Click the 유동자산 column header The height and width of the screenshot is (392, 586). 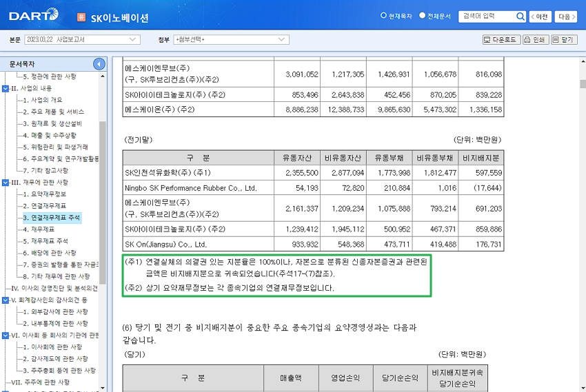pos(296,158)
